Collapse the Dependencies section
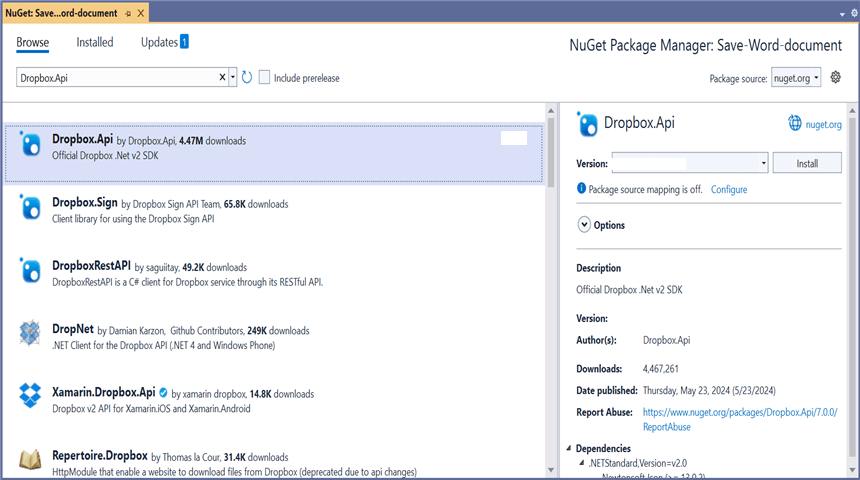This screenshot has width=860, height=480. [569, 448]
